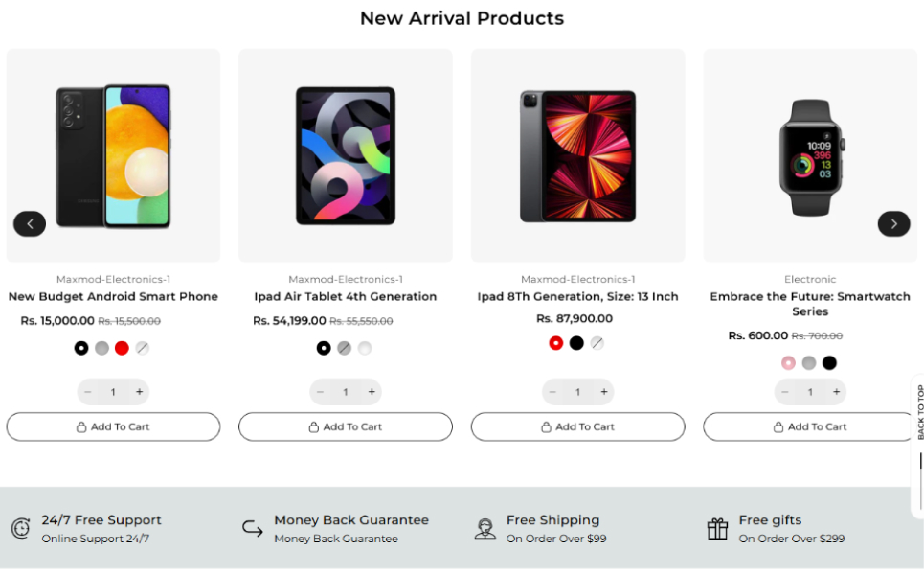Open Ipad Air Tablet 4th Generation product link

[345, 297]
